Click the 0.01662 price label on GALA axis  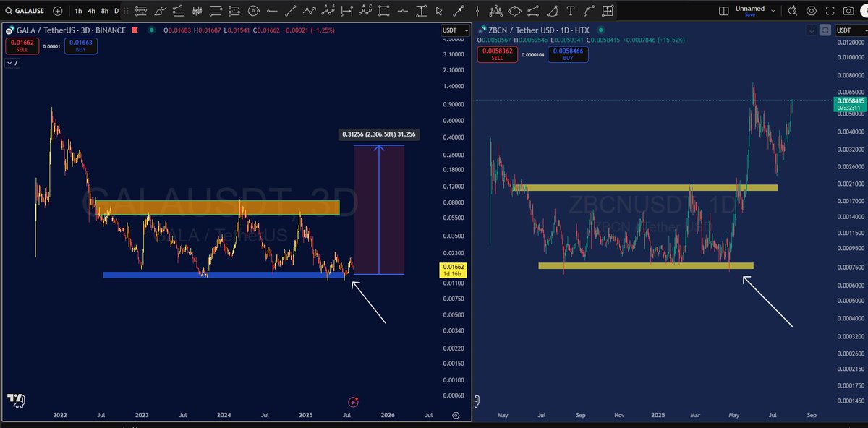click(454, 270)
